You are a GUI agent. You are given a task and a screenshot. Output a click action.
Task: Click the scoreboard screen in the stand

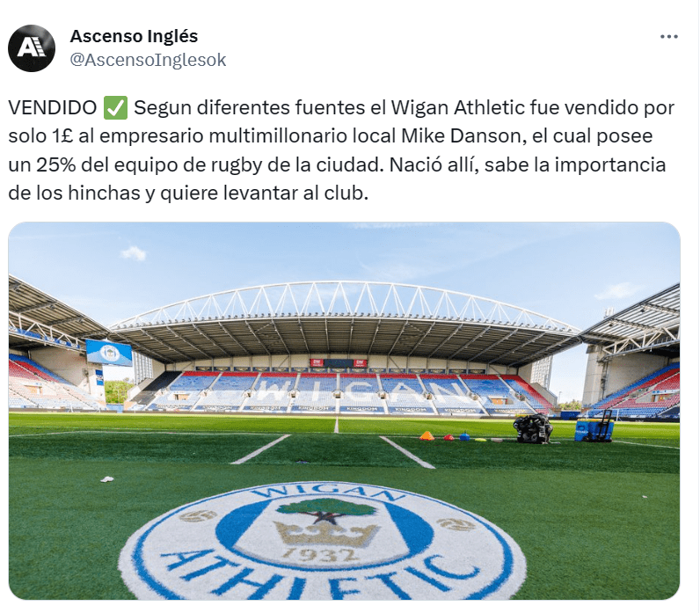click(x=109, y=353)
